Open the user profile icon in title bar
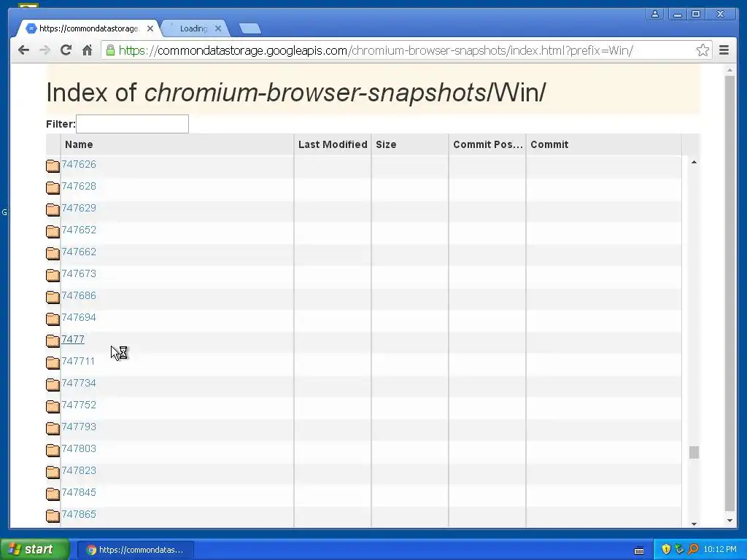The image size is (747, 560). click(655, 14)
